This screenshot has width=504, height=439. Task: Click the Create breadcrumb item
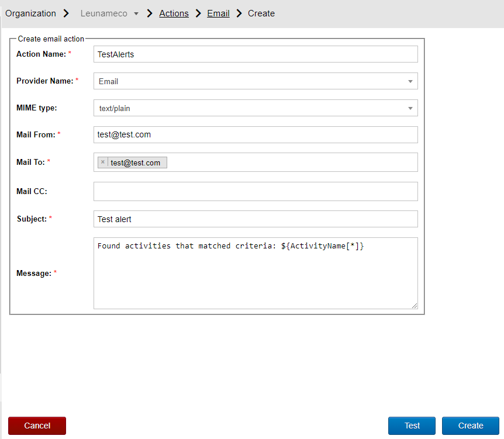pos(261,13)
